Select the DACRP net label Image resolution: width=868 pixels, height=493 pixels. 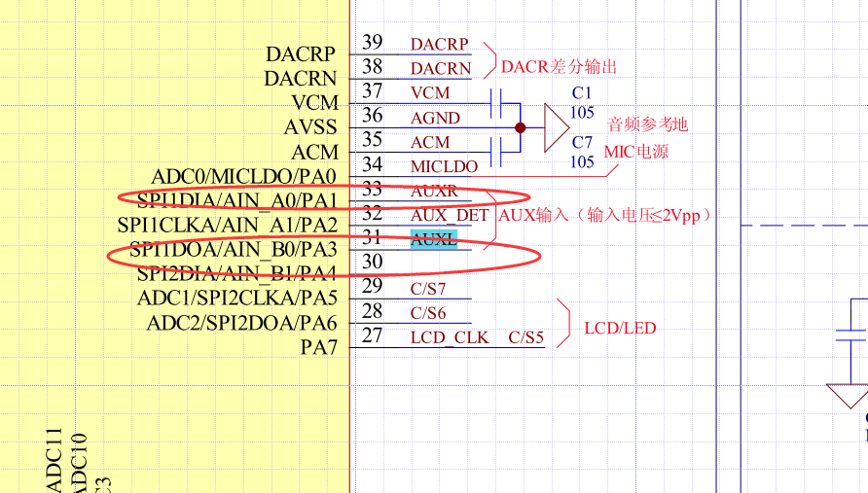coord(440,45)
